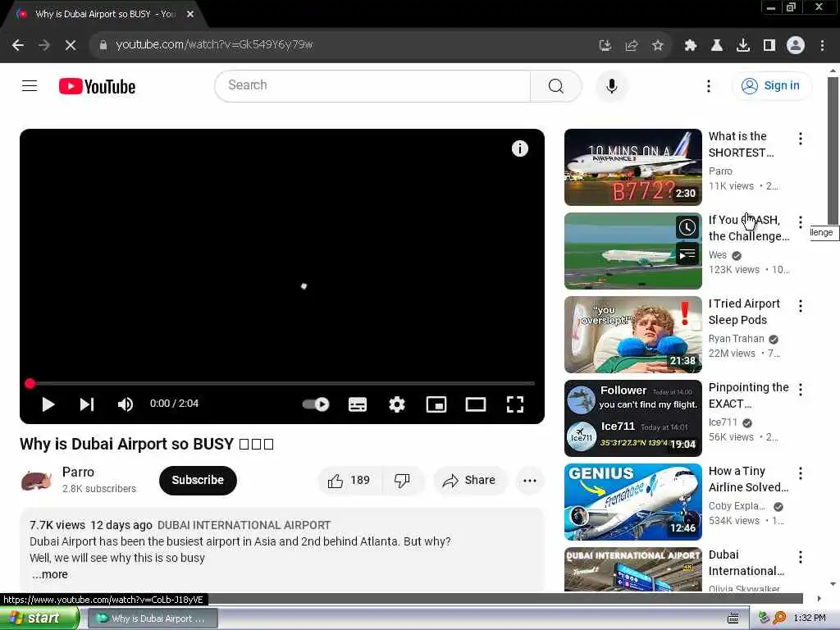The width and height of the screenshot is (840, 630).
Task: Open options for 'What is the SHORTEST' video
Action: click(x=801, y=139)
